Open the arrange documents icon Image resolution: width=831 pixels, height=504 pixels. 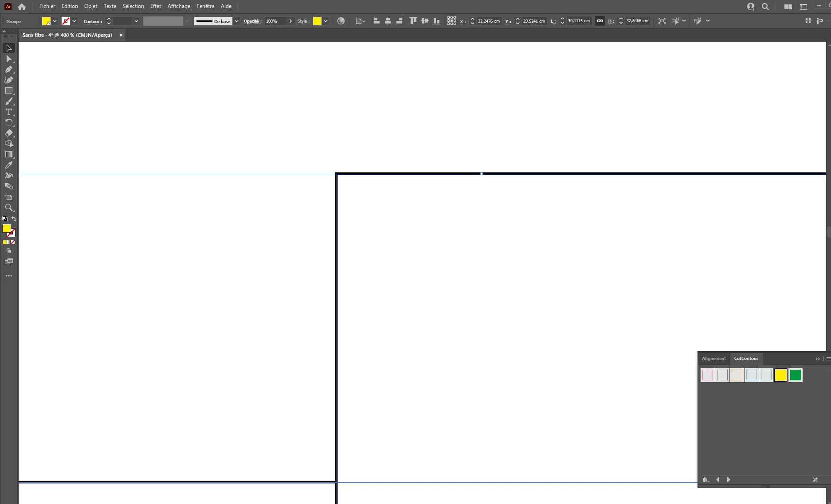788,7
